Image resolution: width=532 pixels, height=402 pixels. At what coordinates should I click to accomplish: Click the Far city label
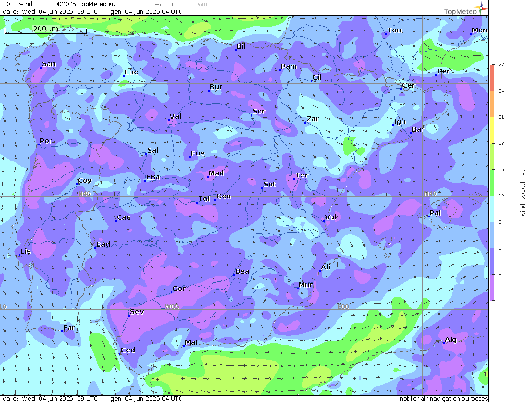click(x=69, y=328)
